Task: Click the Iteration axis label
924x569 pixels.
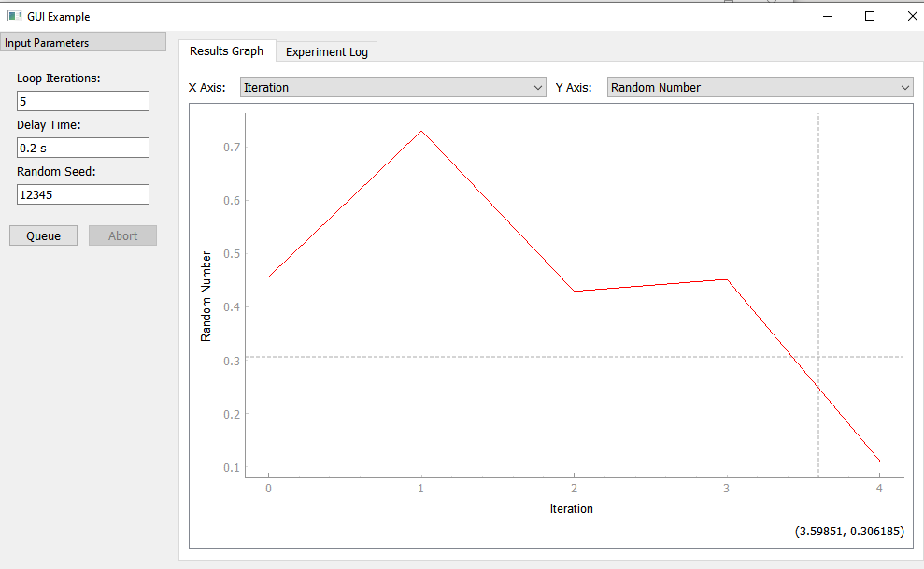Action: [x=572, y=508]
